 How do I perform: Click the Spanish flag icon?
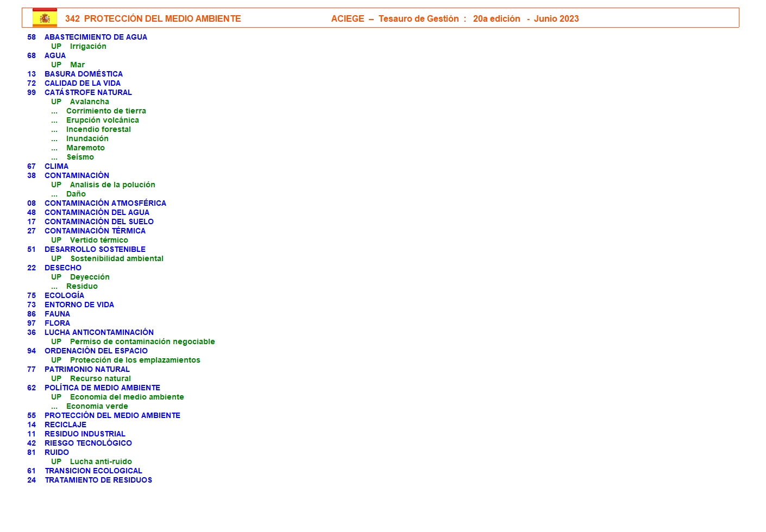point(45,18)
